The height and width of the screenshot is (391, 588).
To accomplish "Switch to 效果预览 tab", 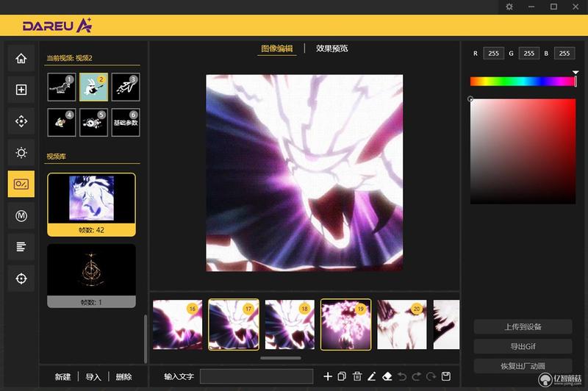I will 332,49.
